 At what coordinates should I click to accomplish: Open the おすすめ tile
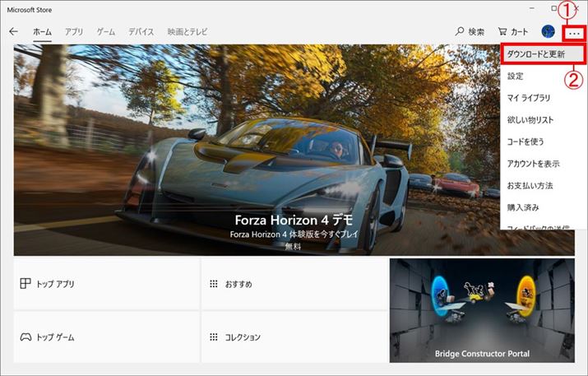[x=294, y=284]
